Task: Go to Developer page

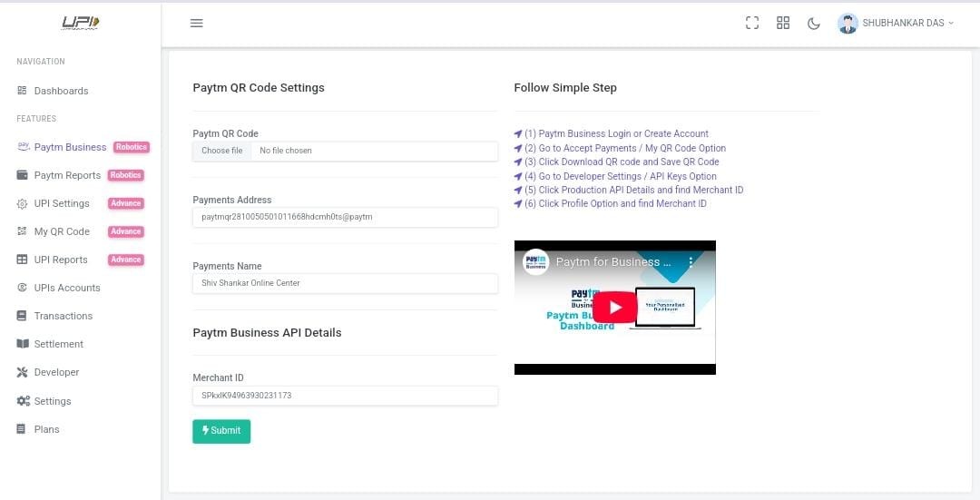Action: [x=56, y=372]
